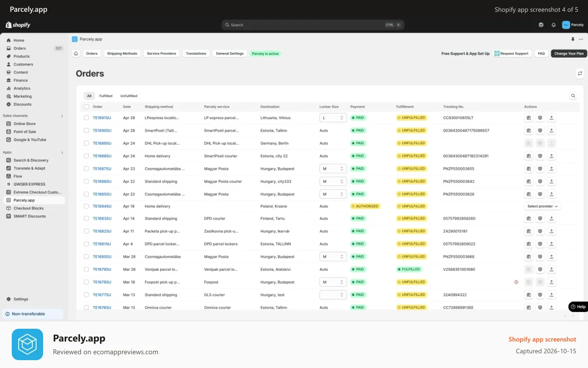Click the parcel icon for order TE1688SU
This screenshot has width=588, height=368.
[x=540, y=156]
